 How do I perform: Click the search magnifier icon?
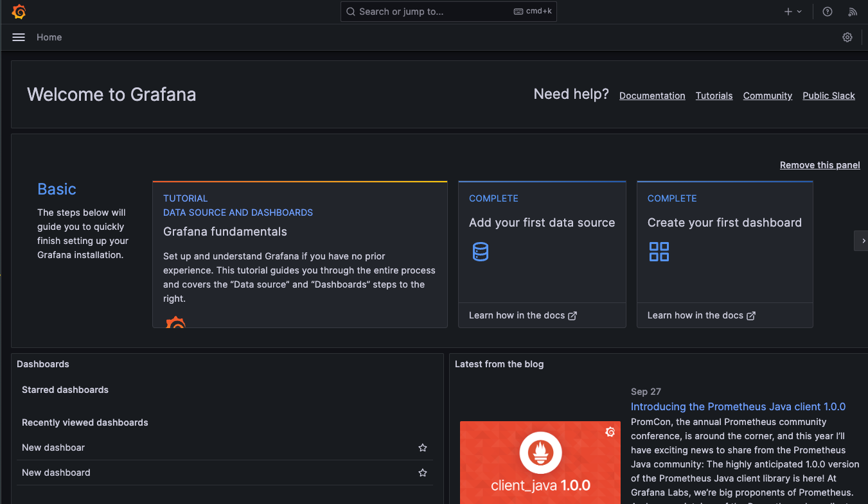[x=351, y=12]
